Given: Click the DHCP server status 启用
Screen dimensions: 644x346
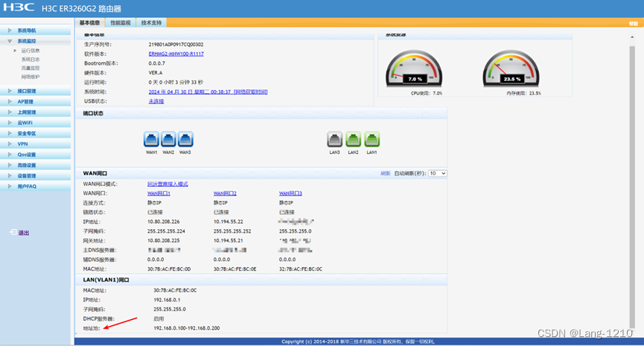Looking at the screenshot, I should [x=159, y=318].
